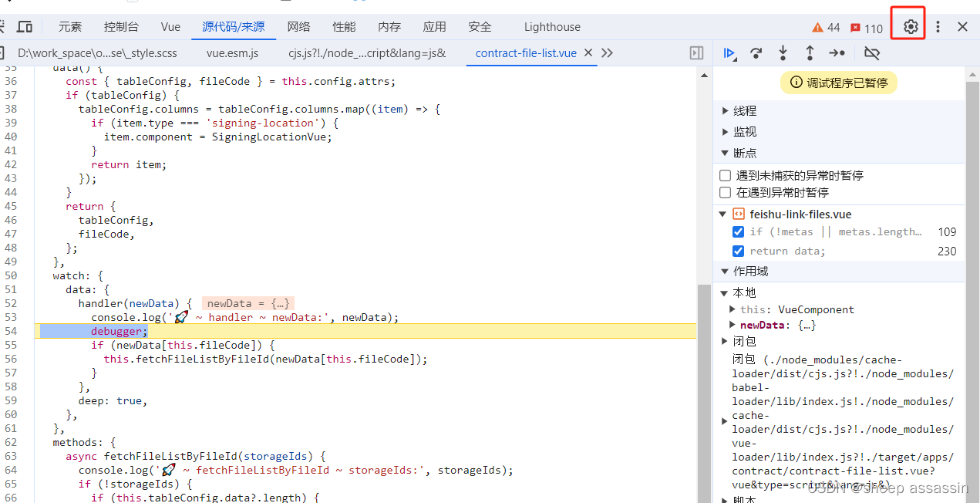Viewport: 980px width, 503px height.
Task: Step out of the current function
Action: click(810, 52)
